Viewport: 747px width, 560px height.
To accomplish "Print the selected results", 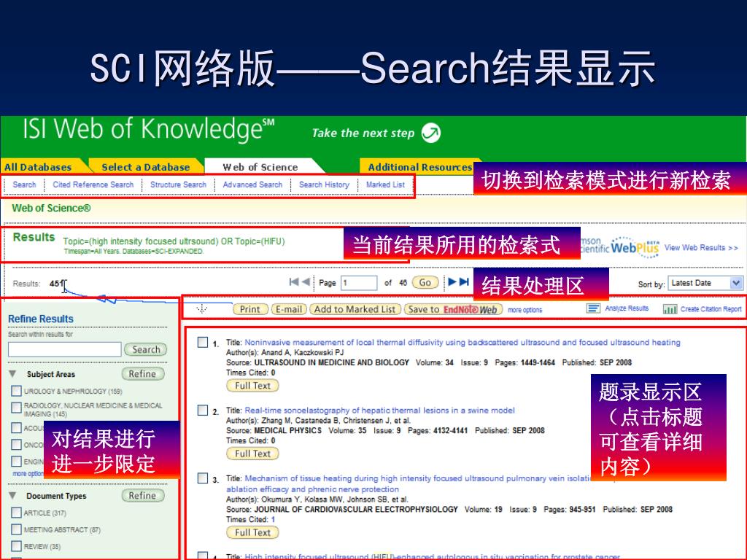I will pos(250,309).
